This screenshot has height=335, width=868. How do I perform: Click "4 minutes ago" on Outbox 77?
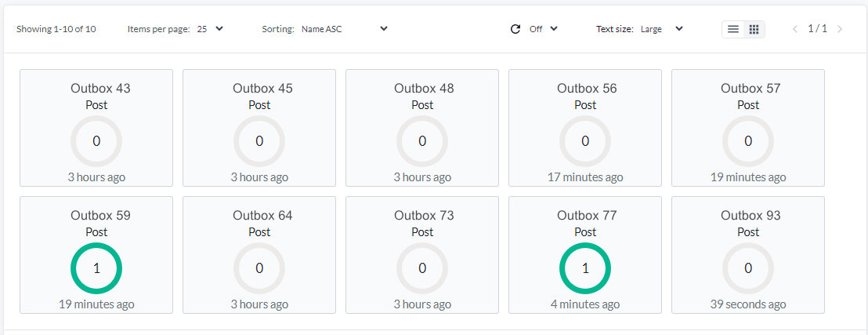(x=585, y=304)
